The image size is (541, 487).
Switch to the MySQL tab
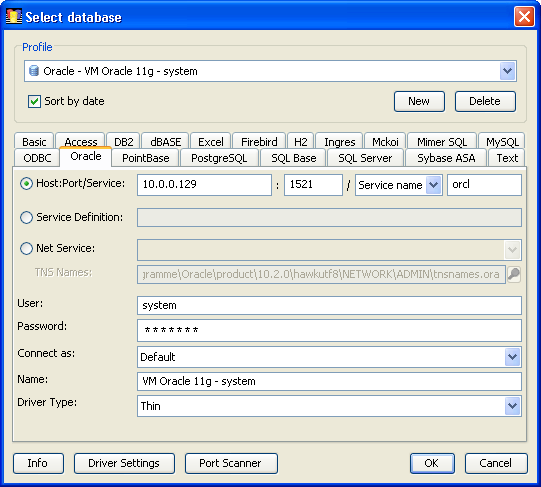(502, 142)
